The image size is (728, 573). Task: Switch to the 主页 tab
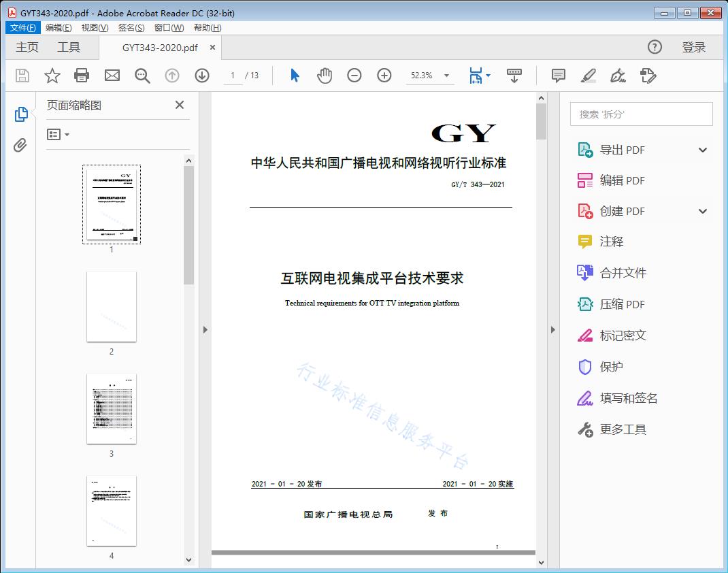coord(27,47)
